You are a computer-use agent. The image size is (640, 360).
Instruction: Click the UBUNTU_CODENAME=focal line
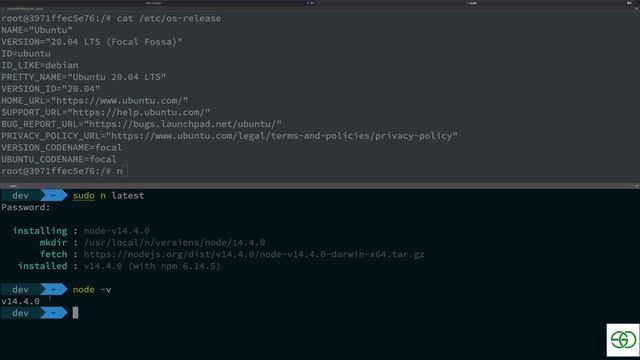pos(59,159)
